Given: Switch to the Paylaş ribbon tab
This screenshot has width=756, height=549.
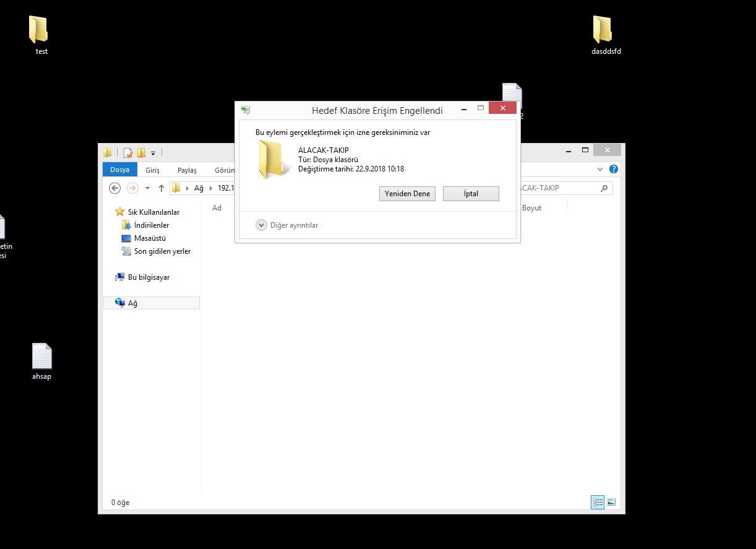Looking at the screenshot, I should (187, 170).
